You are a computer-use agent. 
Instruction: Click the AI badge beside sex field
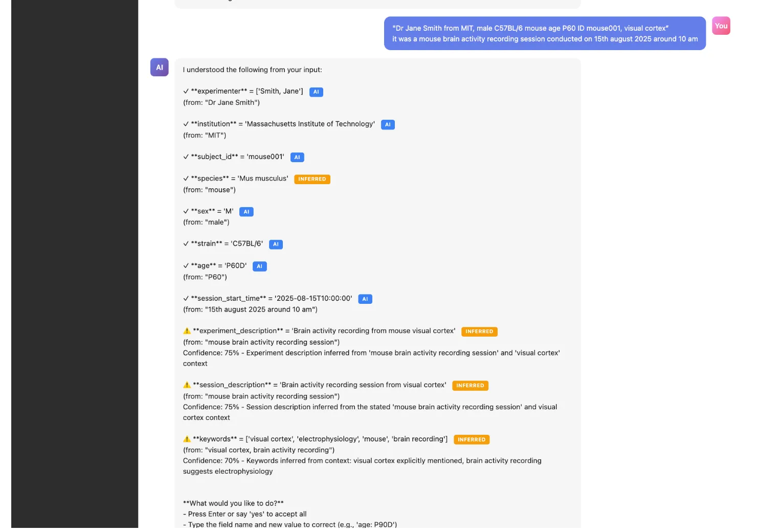247,212
